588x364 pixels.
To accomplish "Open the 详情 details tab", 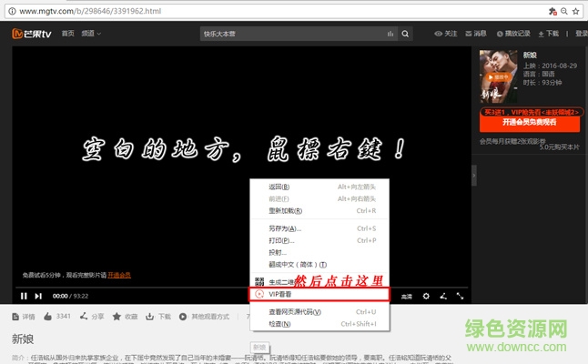I will (24, 317).
